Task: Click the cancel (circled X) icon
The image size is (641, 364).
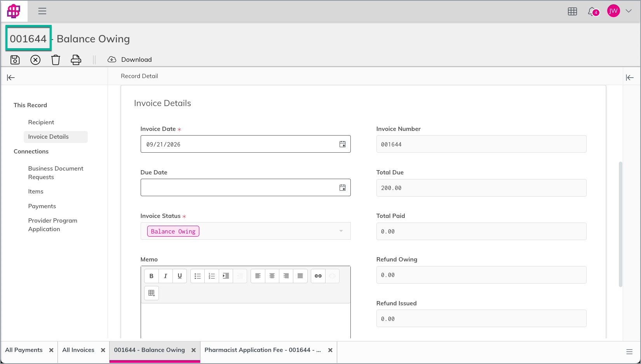Action: click(x=35, y=60)
